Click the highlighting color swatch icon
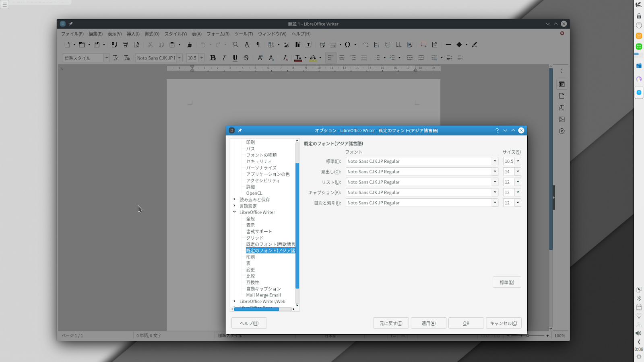The width and height of the screenshot is (644, 362). 313,58
